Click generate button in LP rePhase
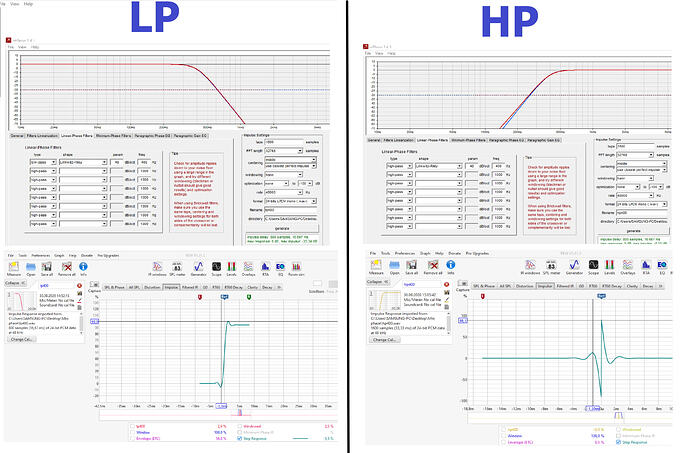The image size is (690, 453). pyautogui.click(x=282, y=228)
